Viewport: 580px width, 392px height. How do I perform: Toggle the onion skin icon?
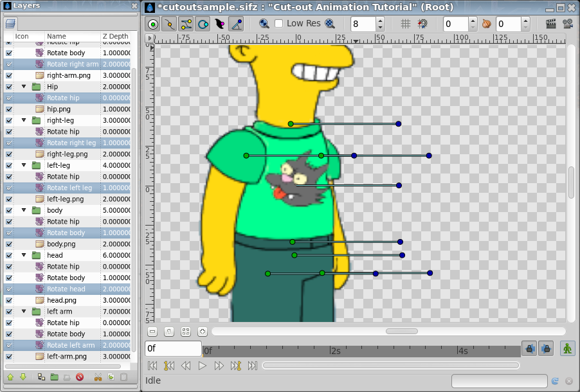486,24
